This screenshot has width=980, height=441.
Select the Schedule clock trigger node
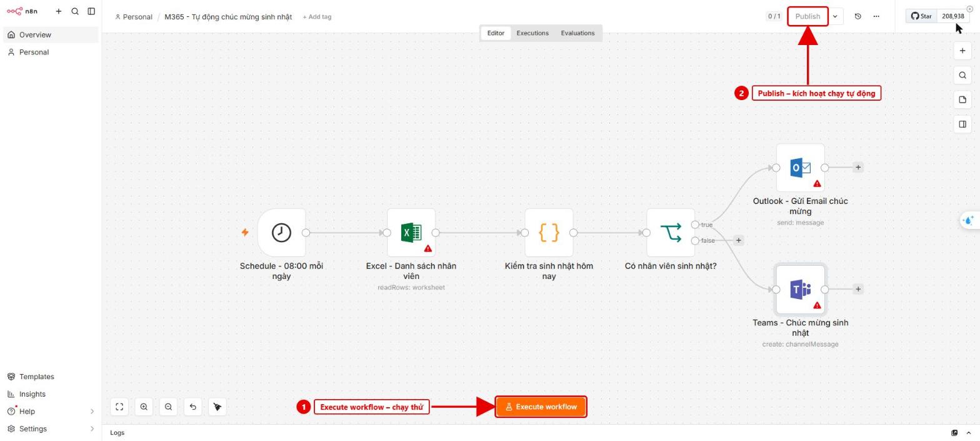pyautogui.click(x=281, y=233)
